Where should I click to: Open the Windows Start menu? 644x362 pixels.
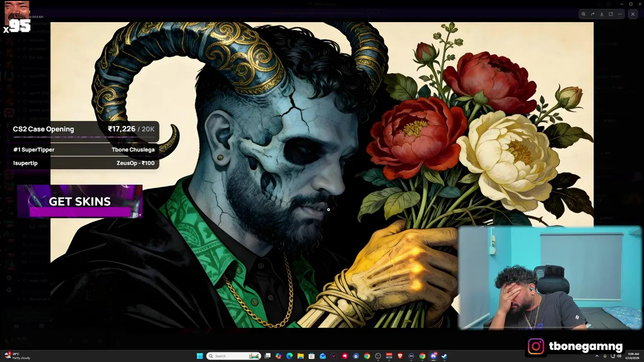pyautogui.click(x=200, y=356)
